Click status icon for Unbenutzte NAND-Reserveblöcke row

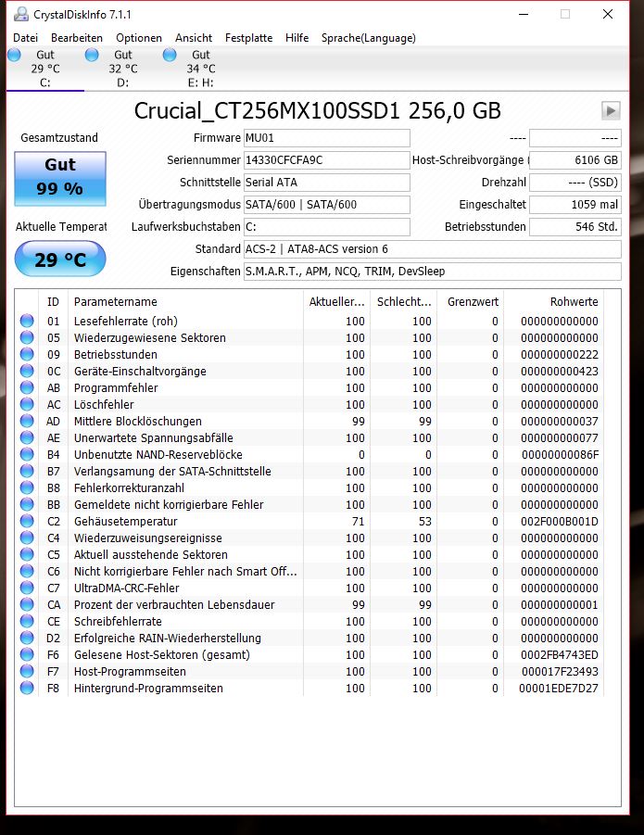click(x=27, y=454)
